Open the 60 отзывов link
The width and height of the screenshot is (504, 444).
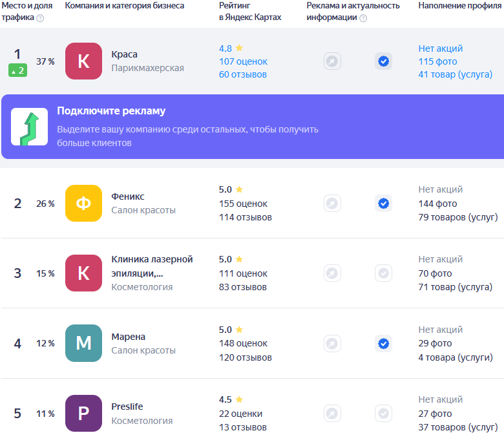(242, 74)
